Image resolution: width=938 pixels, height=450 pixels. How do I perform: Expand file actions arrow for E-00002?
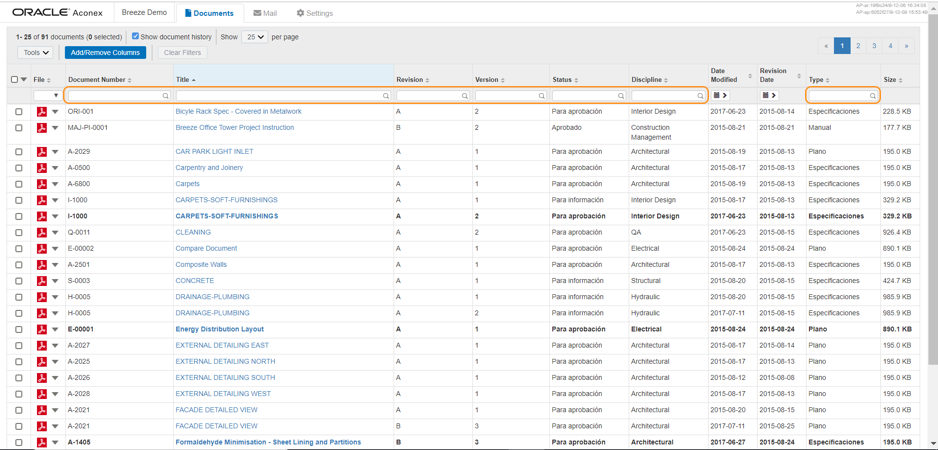coord(55,249)
